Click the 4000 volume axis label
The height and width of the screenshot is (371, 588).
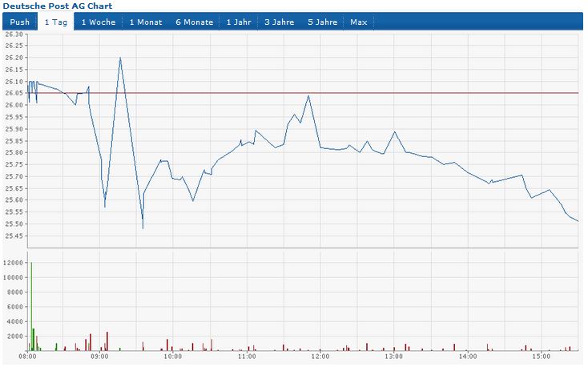(15, 321)
